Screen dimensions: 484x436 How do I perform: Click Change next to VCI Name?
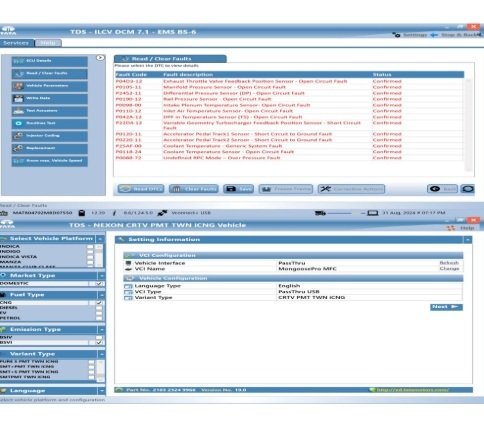click(x=449, y=269)
